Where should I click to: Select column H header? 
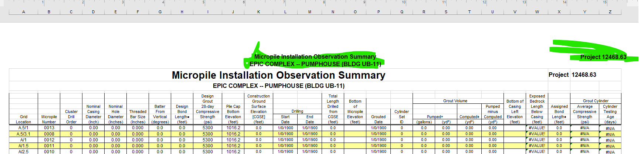pyautogui.click(x=182, y=12)
